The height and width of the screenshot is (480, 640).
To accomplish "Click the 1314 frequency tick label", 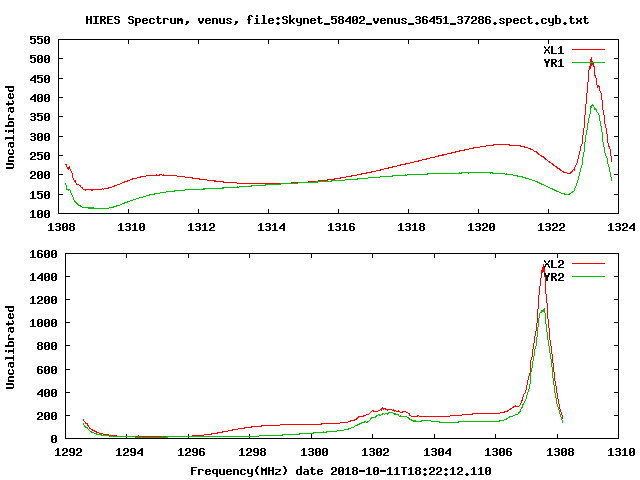I will click(271, 227).
